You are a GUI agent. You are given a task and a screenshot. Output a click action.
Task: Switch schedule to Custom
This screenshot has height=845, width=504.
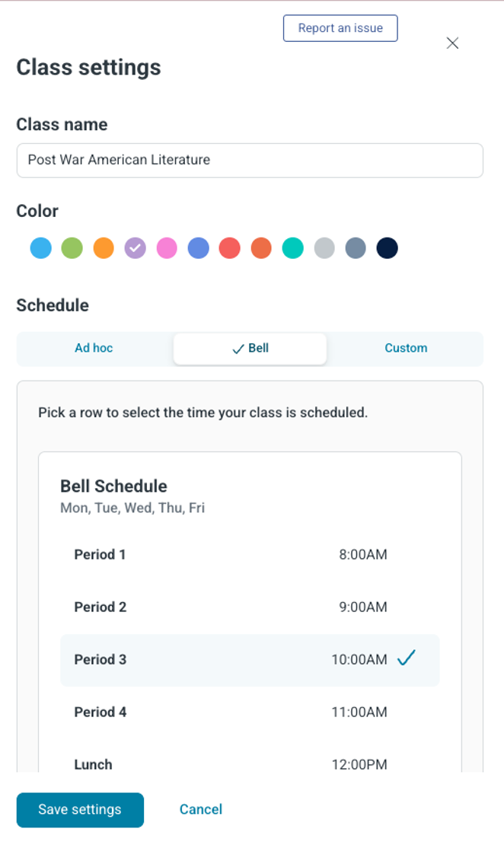point(406,349)
